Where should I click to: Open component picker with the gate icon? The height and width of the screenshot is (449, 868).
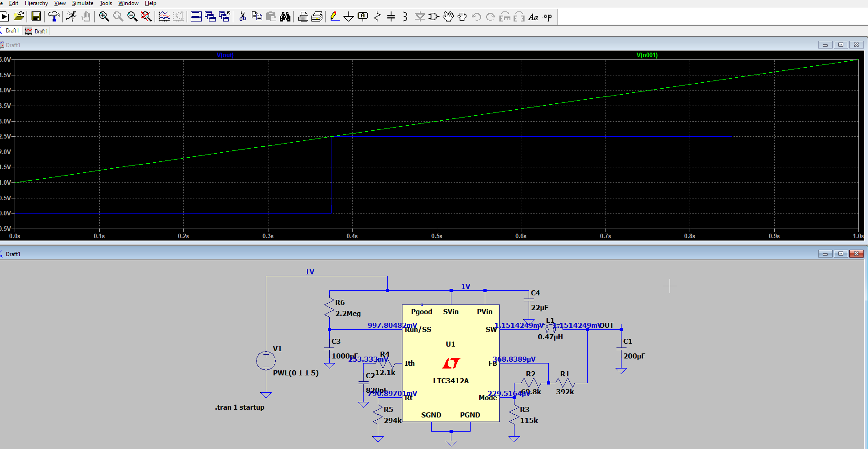[434, 17]
